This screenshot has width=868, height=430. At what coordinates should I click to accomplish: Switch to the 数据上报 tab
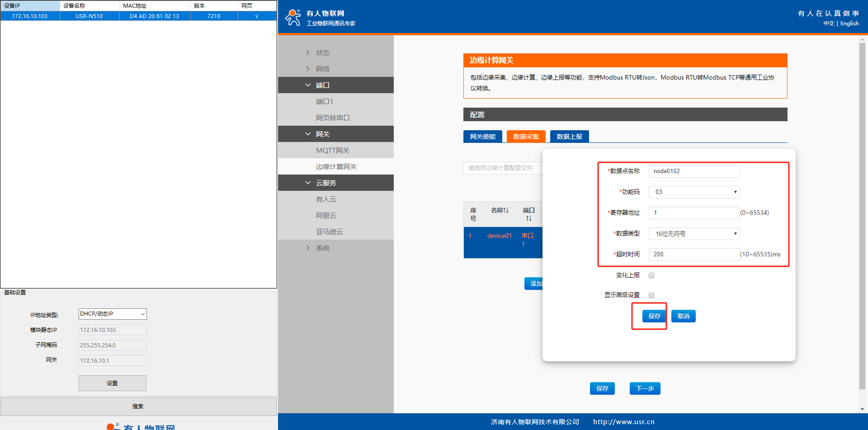[569, 137]
